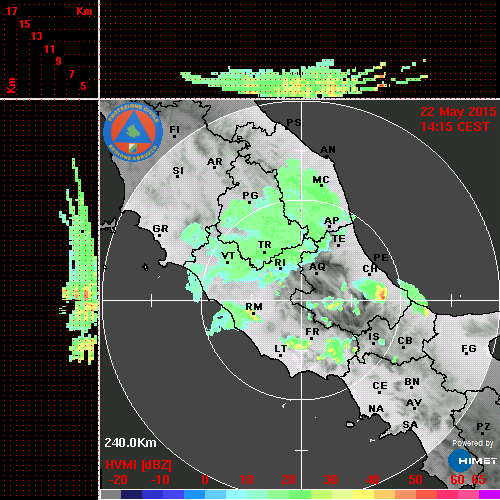Click the red-yellow storm cell near CH
Image resolution: width=500 pixels, height=500 pixels.
(x=381, y=292)
